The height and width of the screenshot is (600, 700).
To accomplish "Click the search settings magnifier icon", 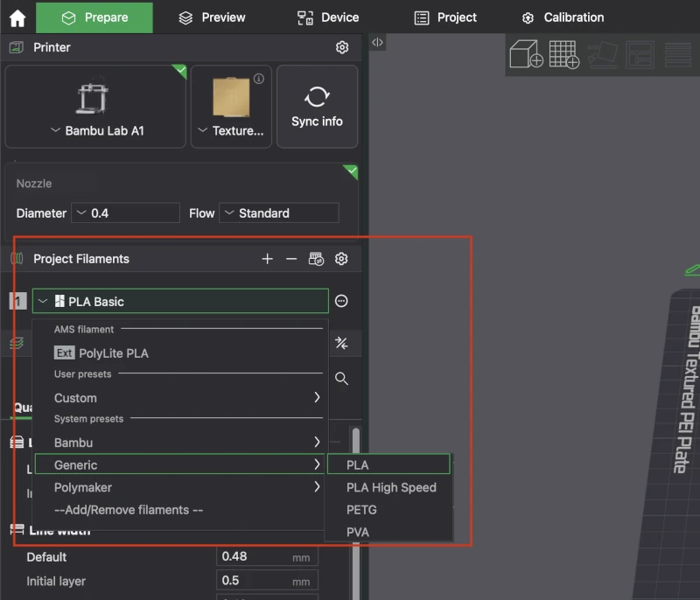I will [341, 379].
